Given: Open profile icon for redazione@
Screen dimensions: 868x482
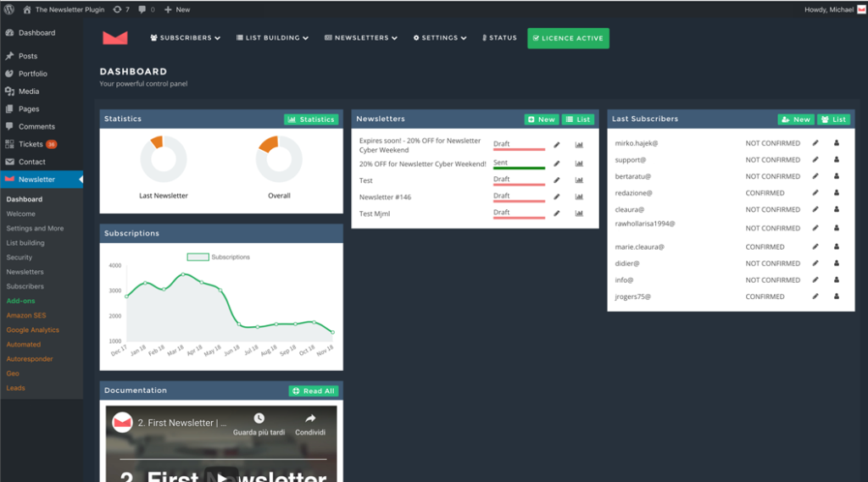Looking at the screenshot, I should [x=837, y=192].
